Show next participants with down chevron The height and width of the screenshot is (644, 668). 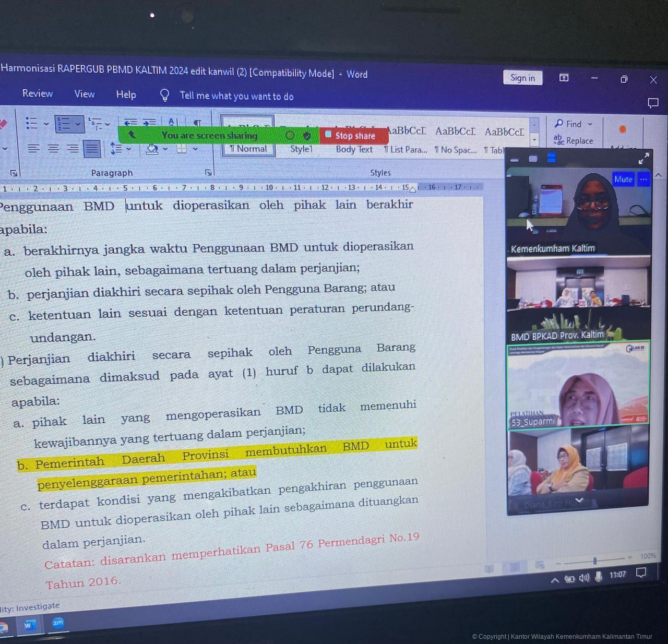click(579, 500)
